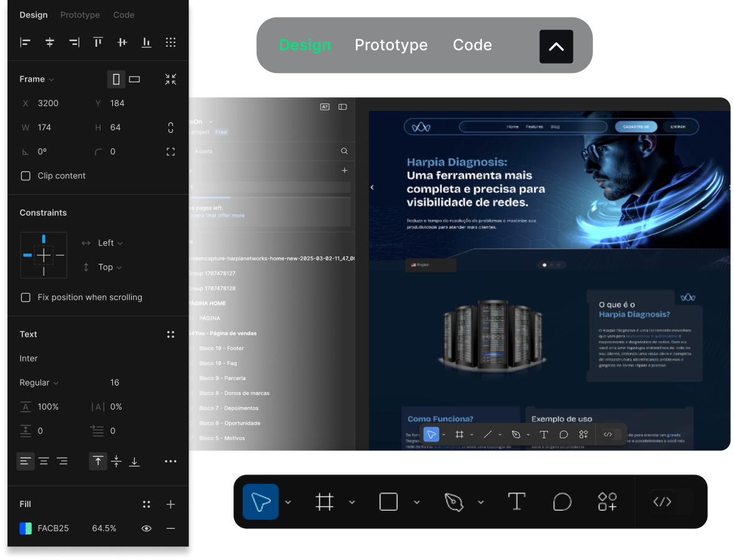
Task: Select the Bloco 10 - Footer layer
Action: pyautogui.click(x=222, y=348)
